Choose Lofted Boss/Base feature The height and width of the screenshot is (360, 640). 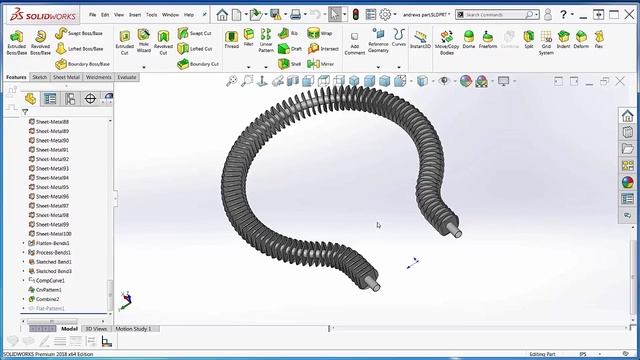point(79,49)
